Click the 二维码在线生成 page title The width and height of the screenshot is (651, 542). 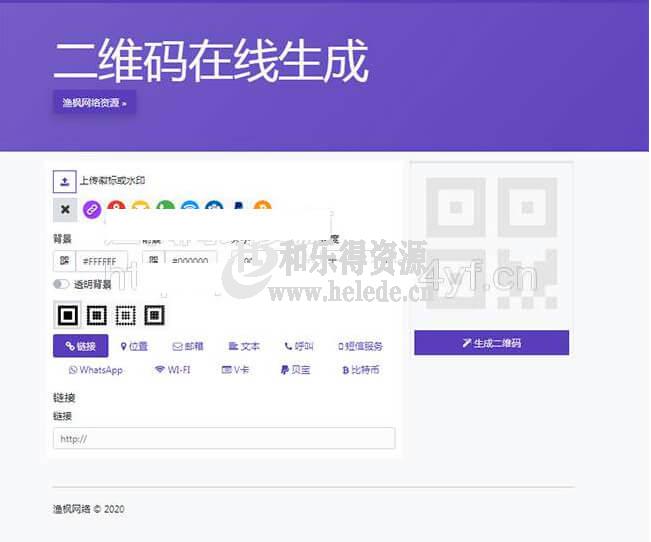[211, 61]
